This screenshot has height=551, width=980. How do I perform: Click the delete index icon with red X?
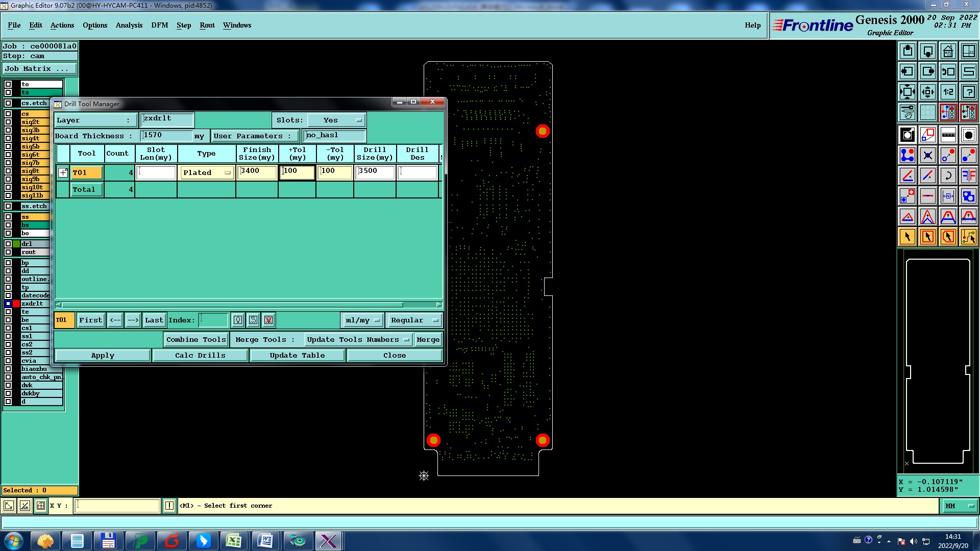(x=268, y=320)
